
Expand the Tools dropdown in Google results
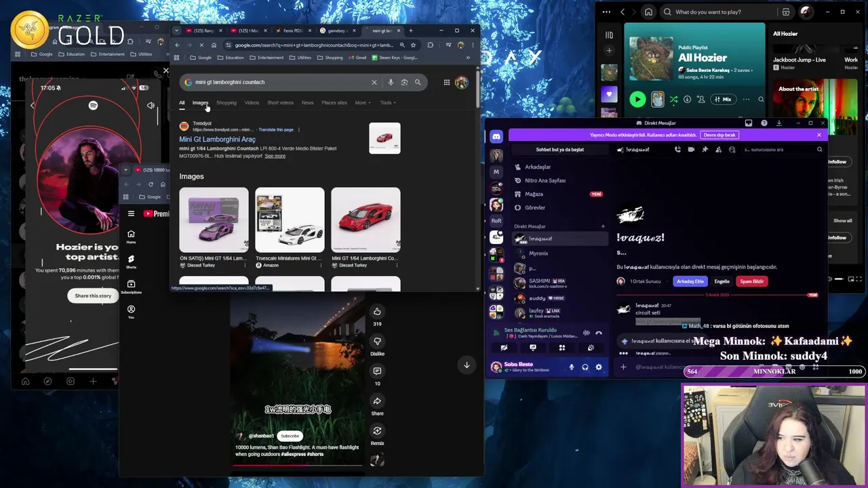point(388,103)
